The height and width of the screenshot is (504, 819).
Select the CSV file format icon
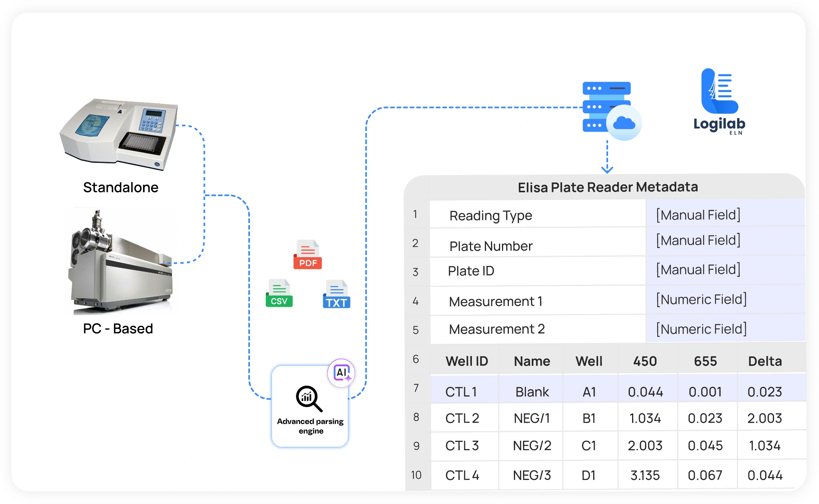click(279, 293)
